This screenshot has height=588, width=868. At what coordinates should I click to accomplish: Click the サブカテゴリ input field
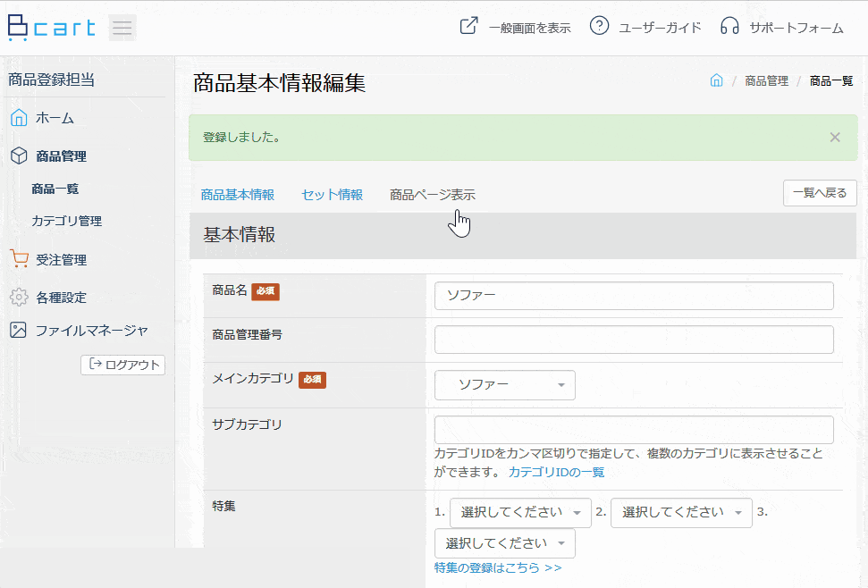[x=634, y=430]
